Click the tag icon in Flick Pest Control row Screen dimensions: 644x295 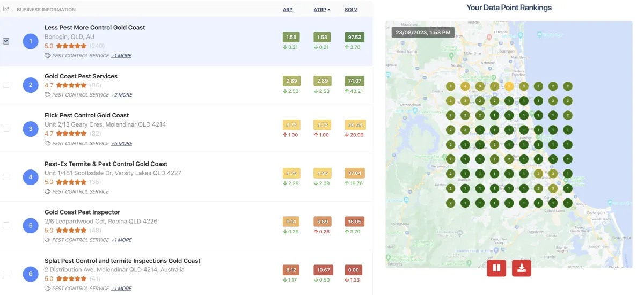(47, 143)
